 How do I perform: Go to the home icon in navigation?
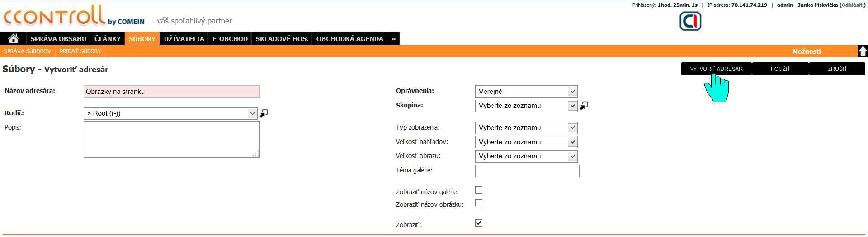14,39
